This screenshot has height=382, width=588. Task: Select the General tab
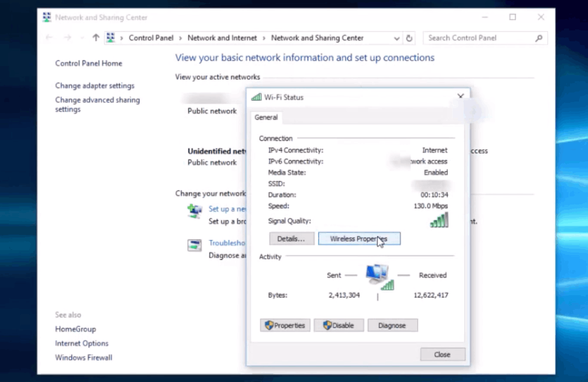click(266, 117)
